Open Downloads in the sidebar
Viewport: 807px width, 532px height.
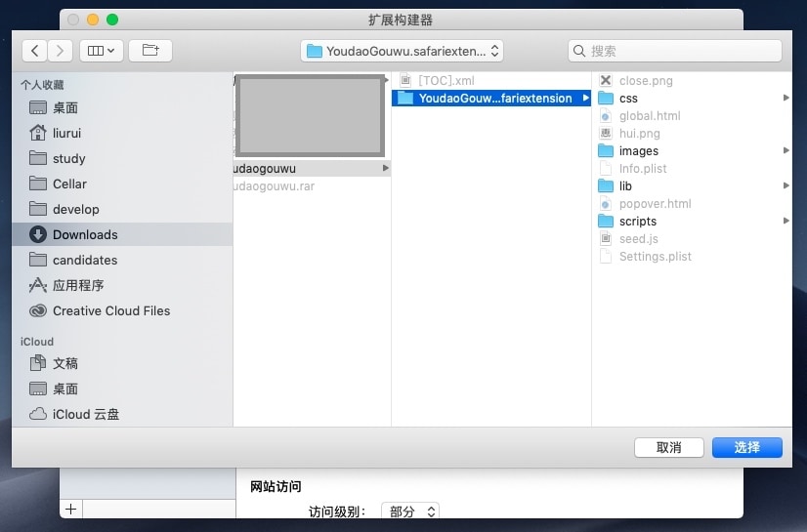pos(85,234)
